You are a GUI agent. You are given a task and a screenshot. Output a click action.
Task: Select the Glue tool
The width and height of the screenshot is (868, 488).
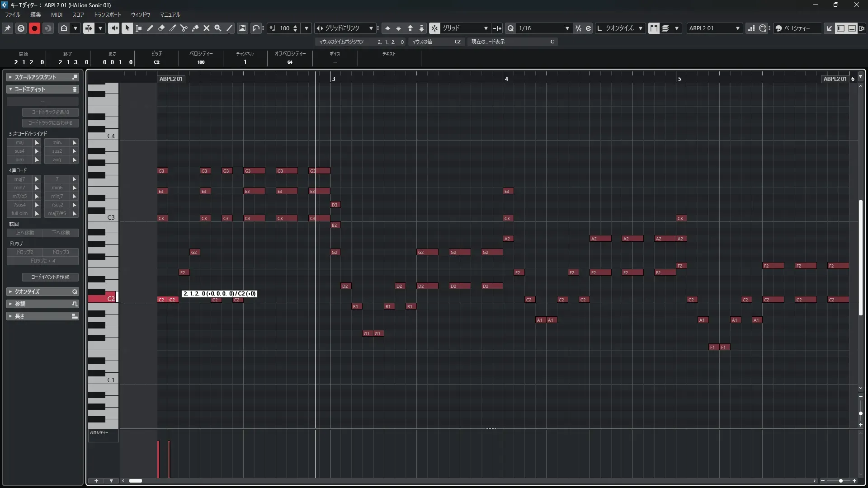click(x=195, y=28)
